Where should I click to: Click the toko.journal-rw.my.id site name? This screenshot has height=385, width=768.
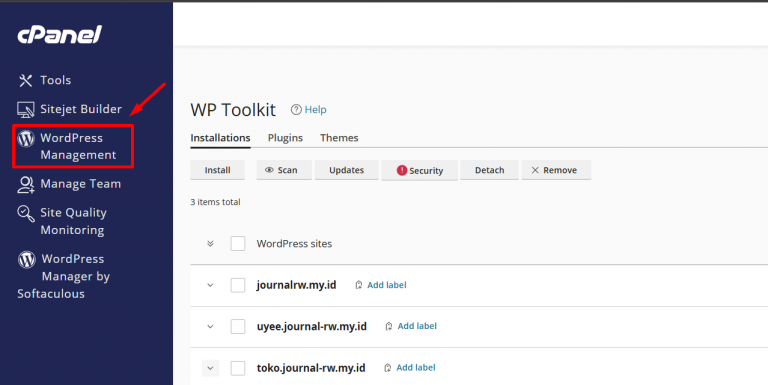(x=311, y=368)
